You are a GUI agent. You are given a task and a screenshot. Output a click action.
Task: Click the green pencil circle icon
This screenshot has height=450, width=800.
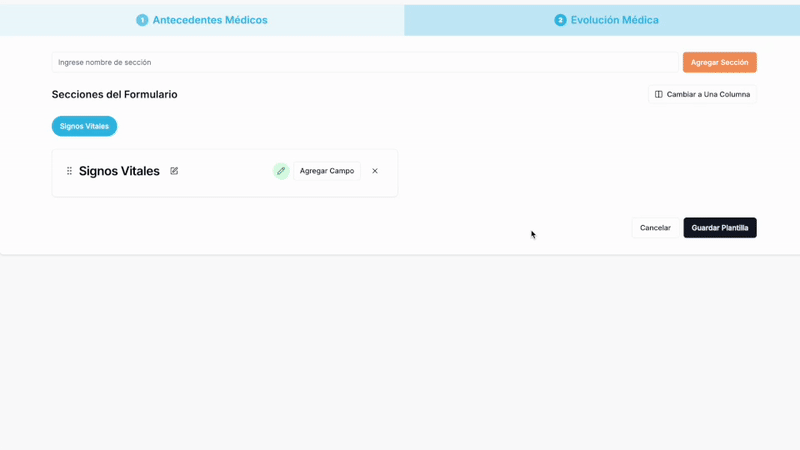[281, 171]
